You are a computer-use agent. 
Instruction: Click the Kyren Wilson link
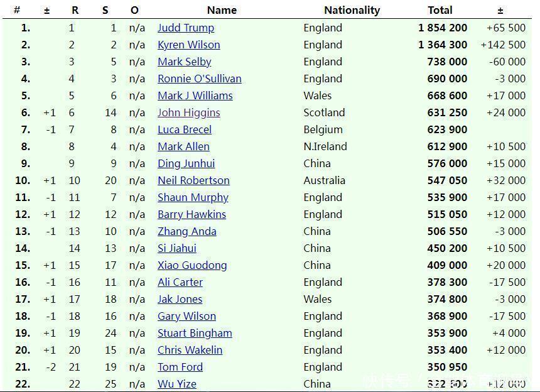pos(189,45)
